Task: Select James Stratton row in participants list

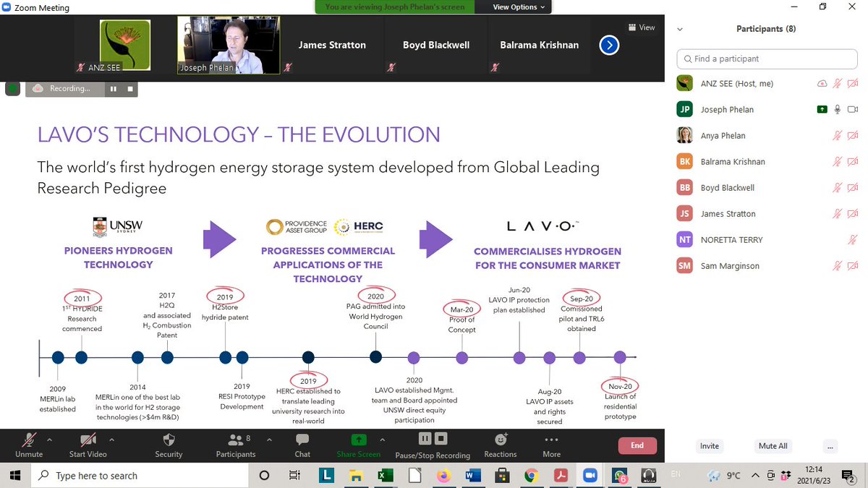Action: pos(768,213)
